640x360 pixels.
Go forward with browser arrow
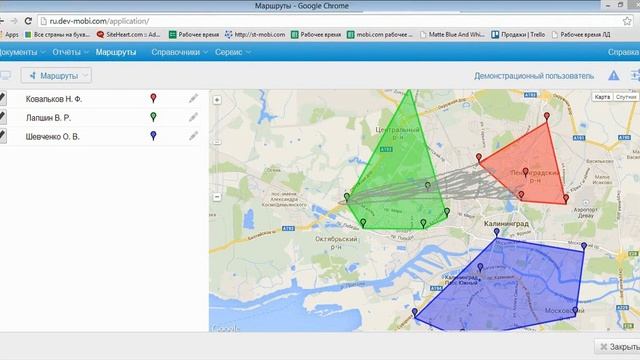tap(14, 20)
